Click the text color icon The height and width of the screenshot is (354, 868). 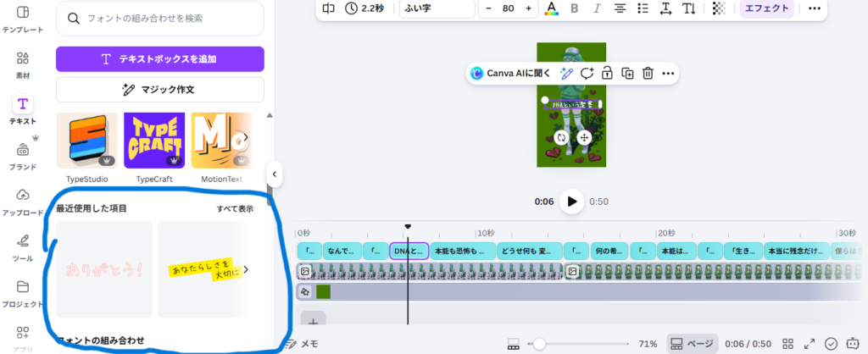pyautogui.click(x=552, y=8)
